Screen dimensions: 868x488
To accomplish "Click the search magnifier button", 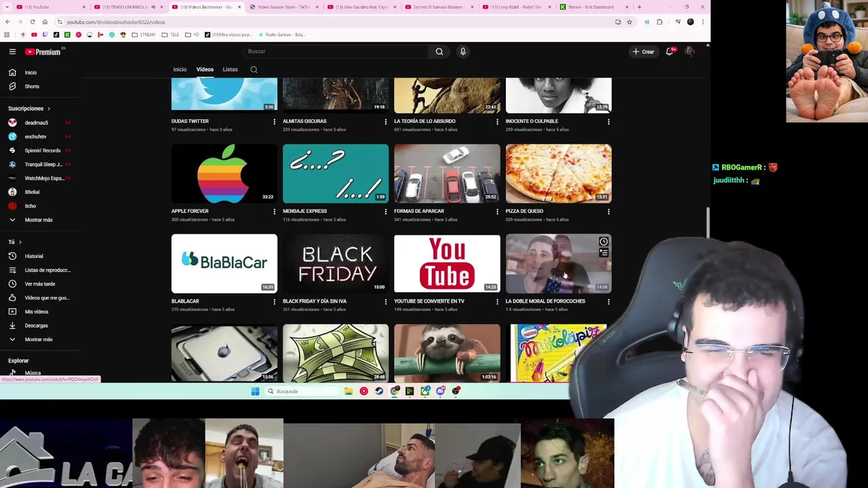I will click(439, 52).
